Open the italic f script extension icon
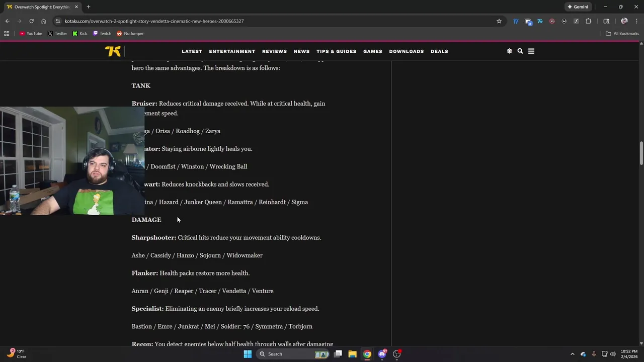This screenshot has width=644, height=362. pos(576,21)
